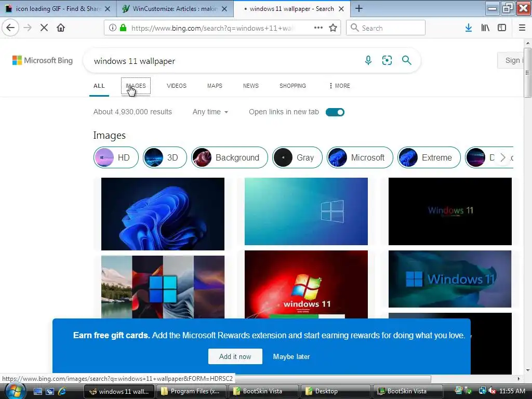Click Show Desktop quick launch icon
Viewport: 532px width, 399px height.
point(37,391)
